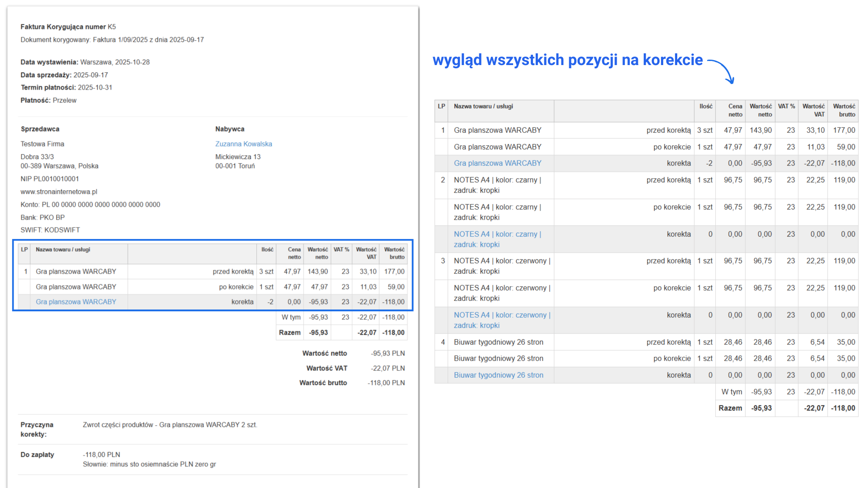Viewport: 868px width, 488px height.
Task: Select the Faktura Korygująca numer K5 title
Action: point(68,27)
